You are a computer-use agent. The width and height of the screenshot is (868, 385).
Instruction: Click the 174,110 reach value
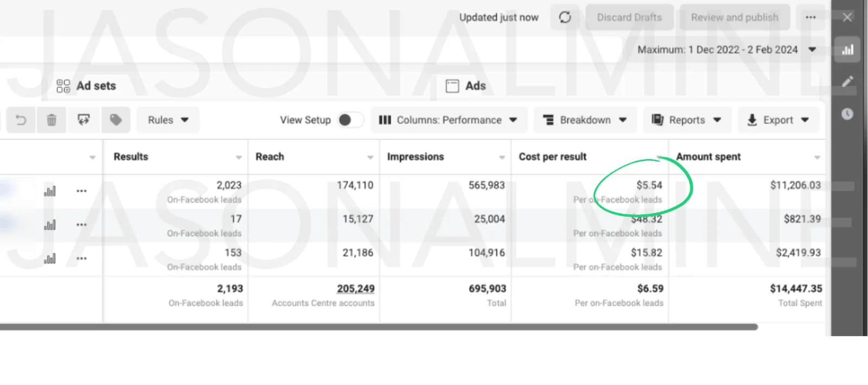[x=355, y=185]
